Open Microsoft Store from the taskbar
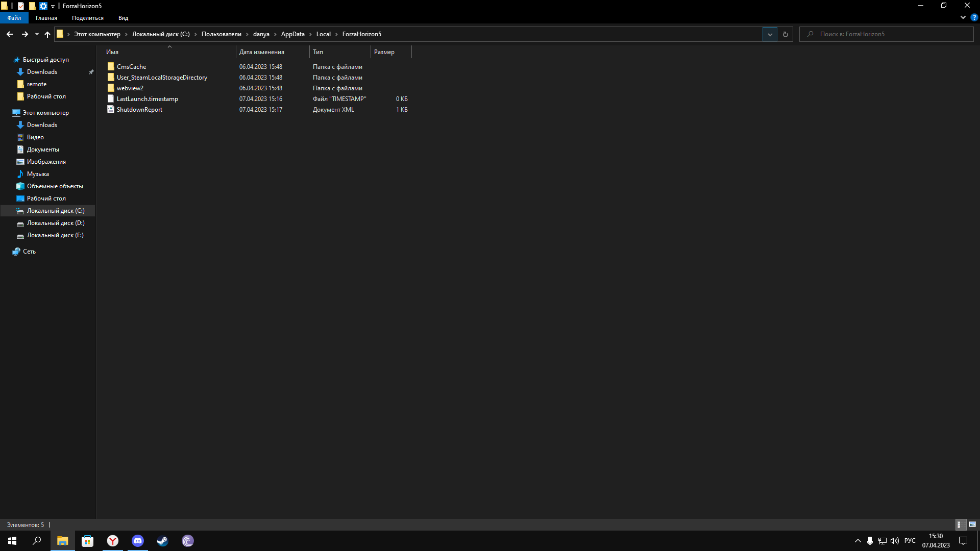Image resolution: width=980 pixels, height=551 pixels. pyautogui.click(x=88, y=541)
